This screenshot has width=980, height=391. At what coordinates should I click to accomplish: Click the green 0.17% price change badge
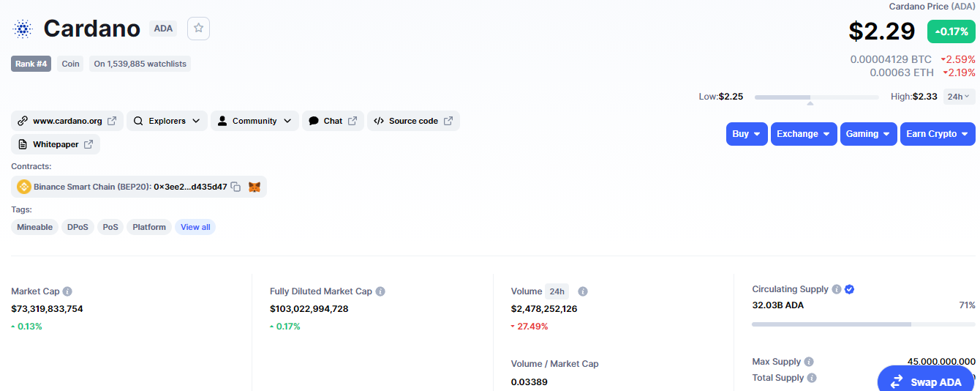coord(951,31)
